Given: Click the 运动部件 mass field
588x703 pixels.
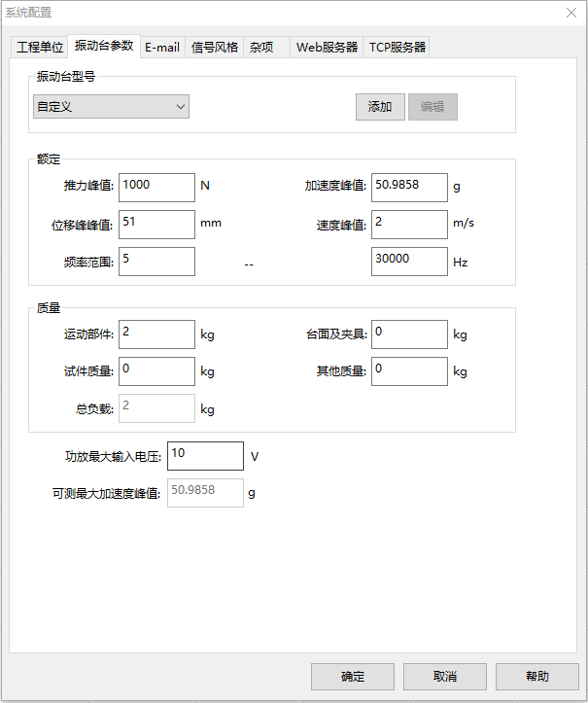Looking at the screenshot, I should click(x=156, y=334).
